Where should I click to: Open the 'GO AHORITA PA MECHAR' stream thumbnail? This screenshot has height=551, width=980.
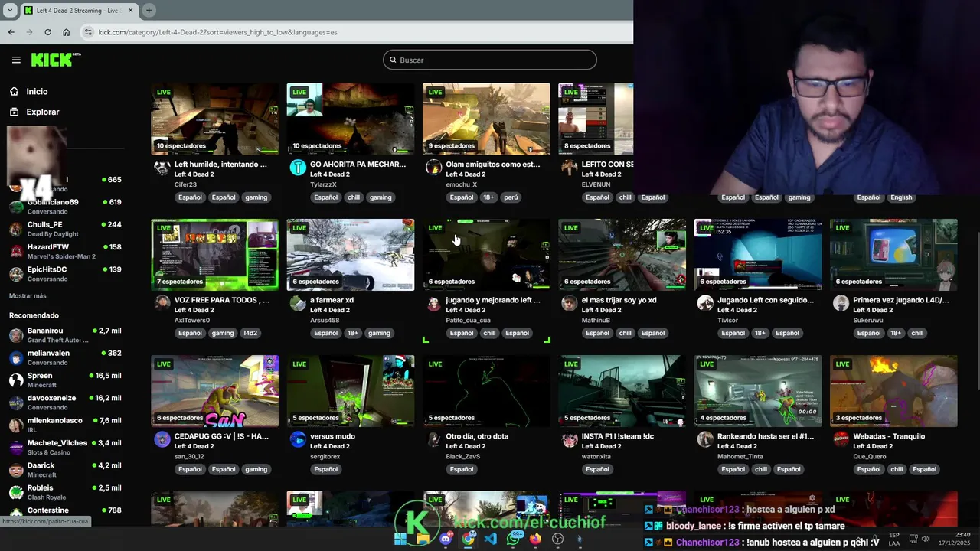click(351, 119)
